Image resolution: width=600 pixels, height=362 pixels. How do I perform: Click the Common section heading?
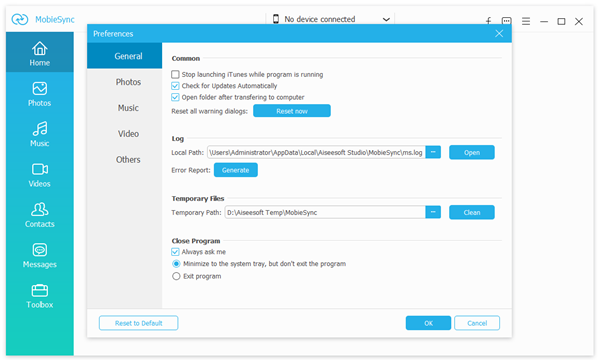coord(186,59)
